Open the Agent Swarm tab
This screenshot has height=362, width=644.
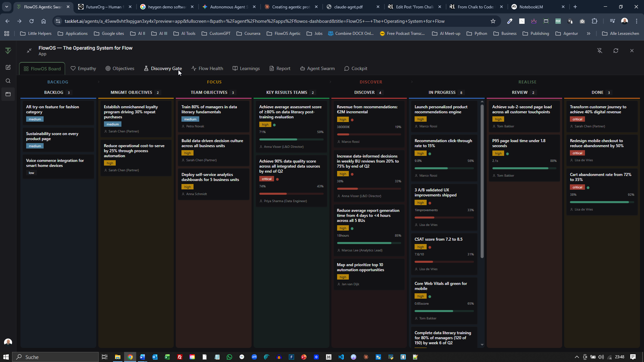[x=317, y=68]
